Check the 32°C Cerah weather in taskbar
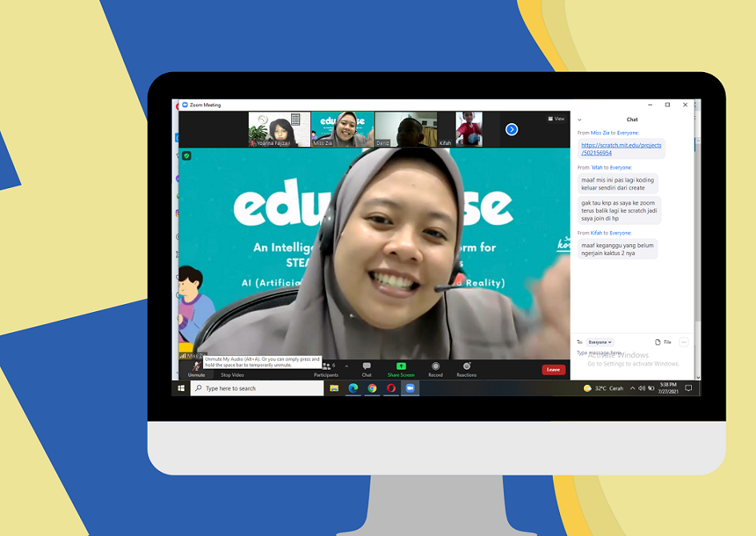 coord(604,388)
